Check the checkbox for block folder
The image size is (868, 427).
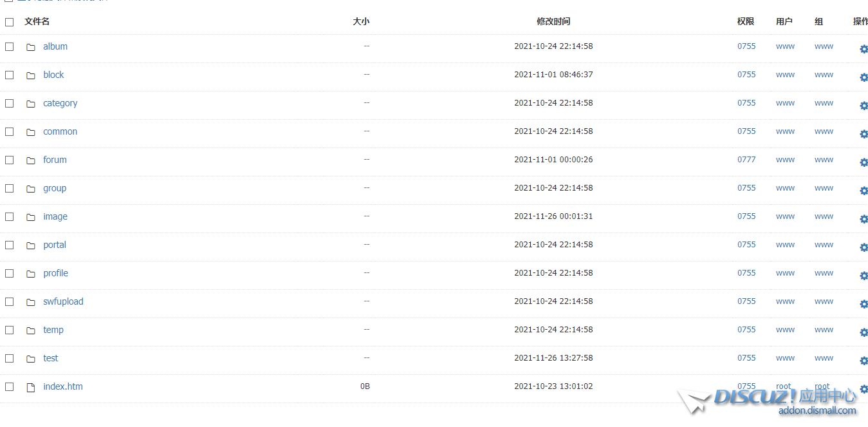pyautogui.click(x=9, y=75)
